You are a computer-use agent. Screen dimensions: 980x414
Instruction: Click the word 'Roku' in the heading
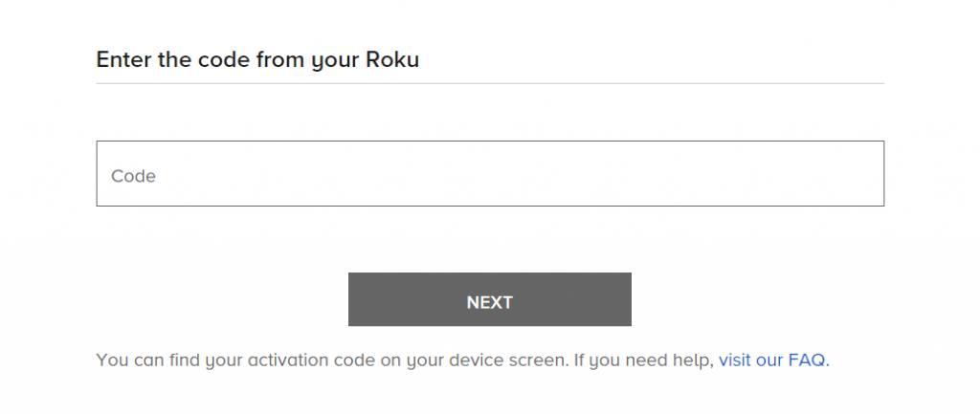(391, 59)
